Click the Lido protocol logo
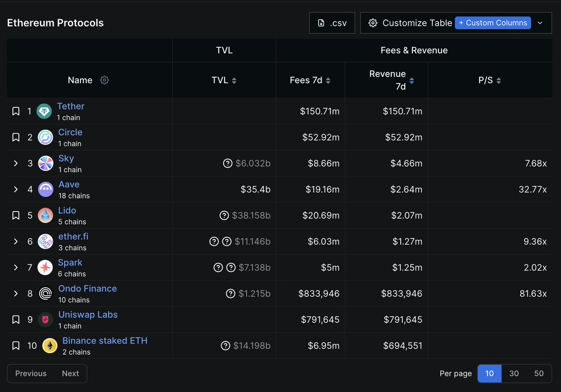This screenshot has height=392, width=561. 45,215
